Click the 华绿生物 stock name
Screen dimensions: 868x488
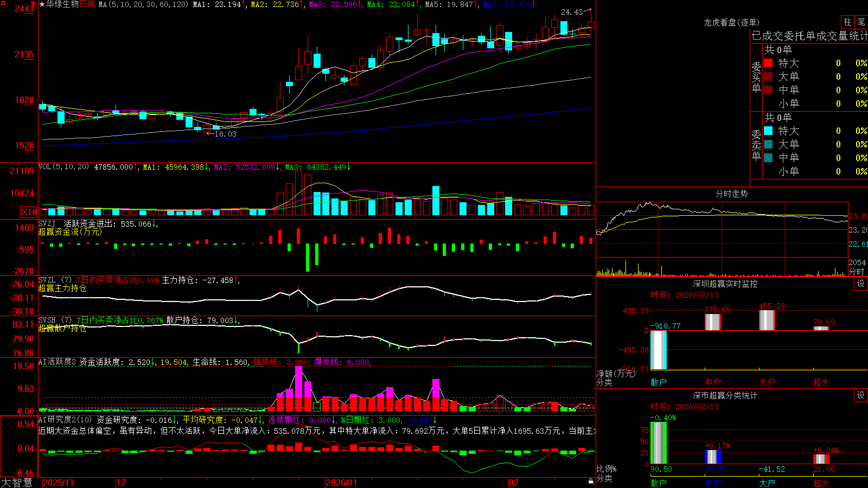tap(62, 4)
